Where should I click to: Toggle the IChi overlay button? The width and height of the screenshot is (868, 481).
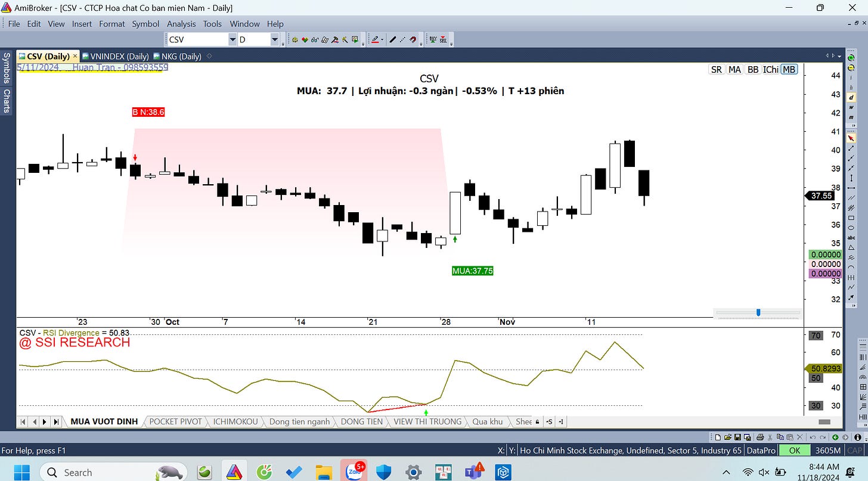click(771, 69)
